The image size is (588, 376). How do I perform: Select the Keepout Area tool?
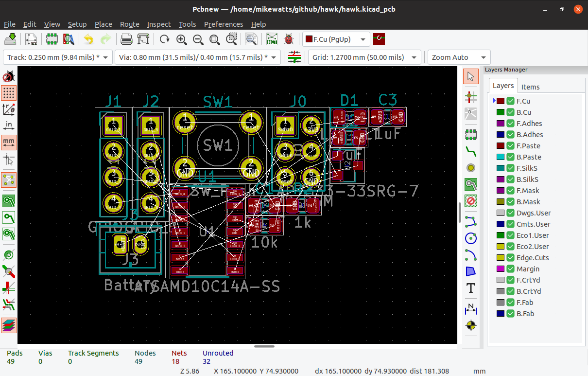tap(470, 200)
